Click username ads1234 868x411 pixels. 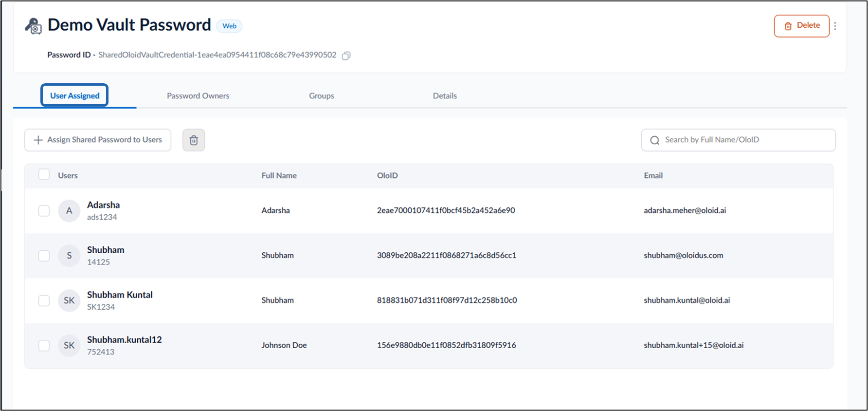pos(102,217)
